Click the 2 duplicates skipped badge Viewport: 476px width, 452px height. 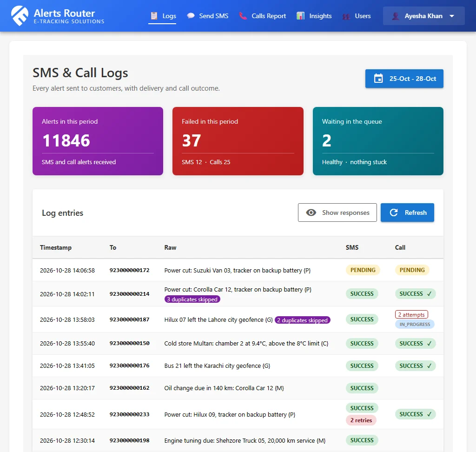tap(302, 320)
